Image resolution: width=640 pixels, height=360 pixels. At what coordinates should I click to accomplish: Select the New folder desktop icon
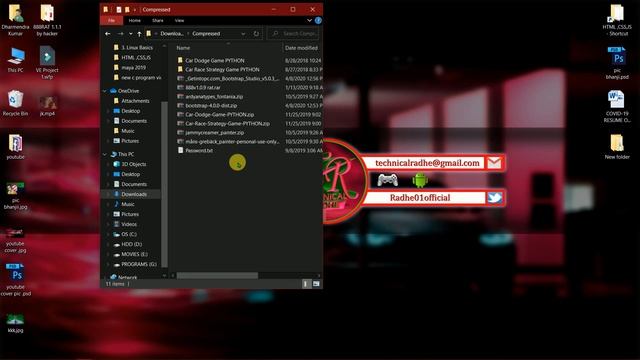617,147
